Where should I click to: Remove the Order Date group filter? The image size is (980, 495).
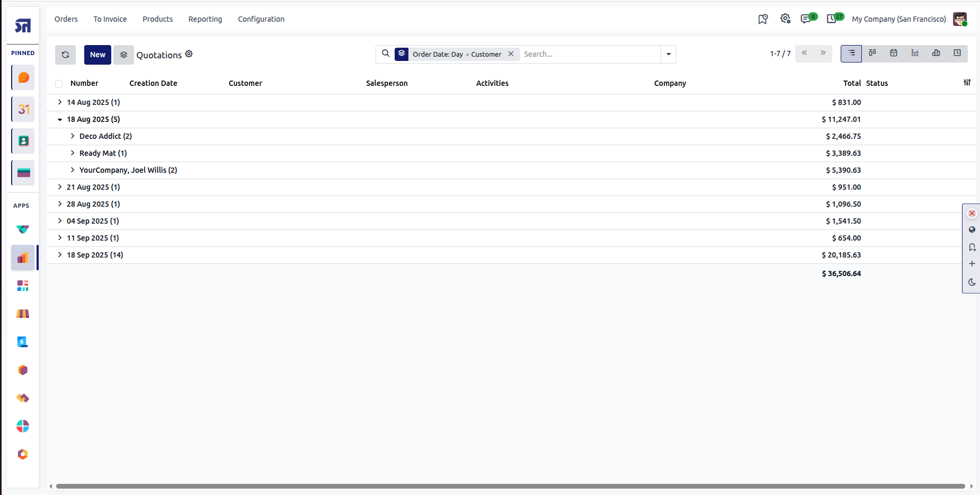coord(511,54)
